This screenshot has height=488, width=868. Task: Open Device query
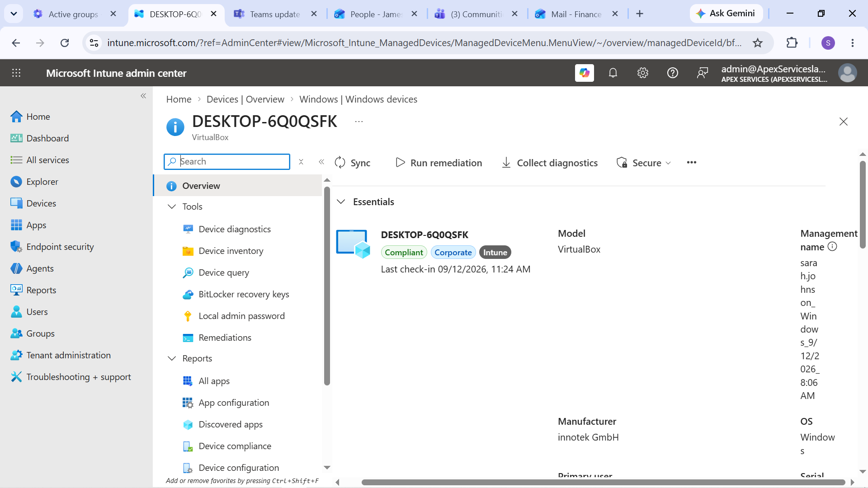point(224,272)
